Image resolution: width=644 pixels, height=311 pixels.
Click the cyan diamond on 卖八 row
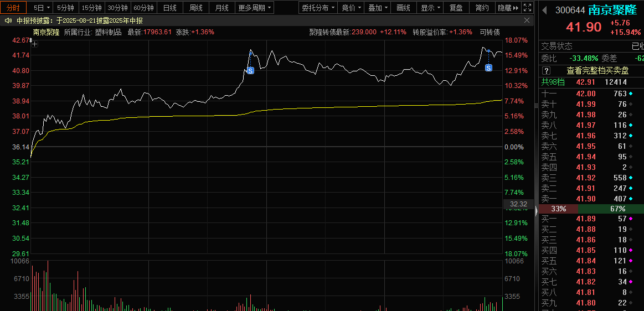[631, 125]
